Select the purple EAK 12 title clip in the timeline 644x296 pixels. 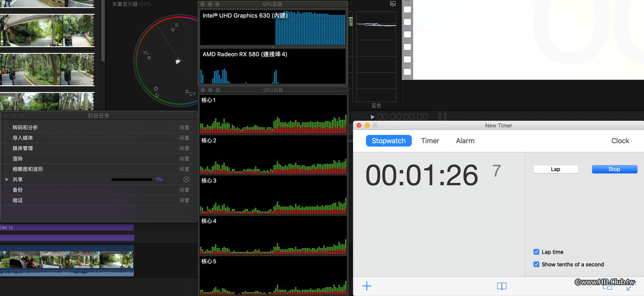[x=67, y=227]
